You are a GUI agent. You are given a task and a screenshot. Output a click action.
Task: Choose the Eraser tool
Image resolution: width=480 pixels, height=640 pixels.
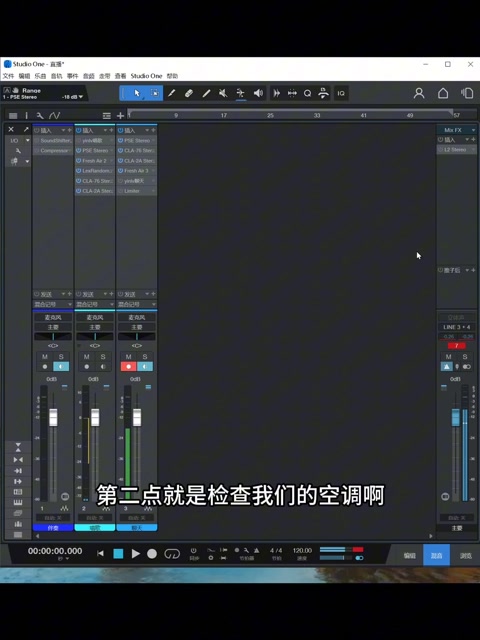(x=189, y=93)
